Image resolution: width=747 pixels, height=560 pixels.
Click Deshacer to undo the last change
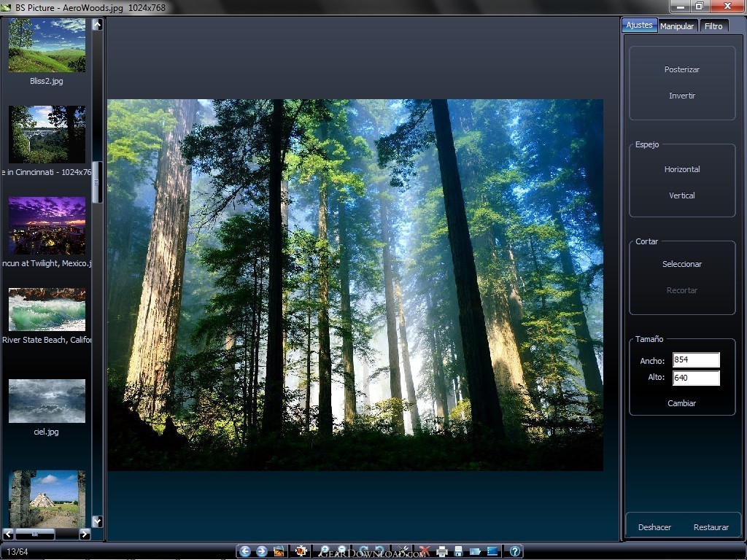tap(654, 528)
